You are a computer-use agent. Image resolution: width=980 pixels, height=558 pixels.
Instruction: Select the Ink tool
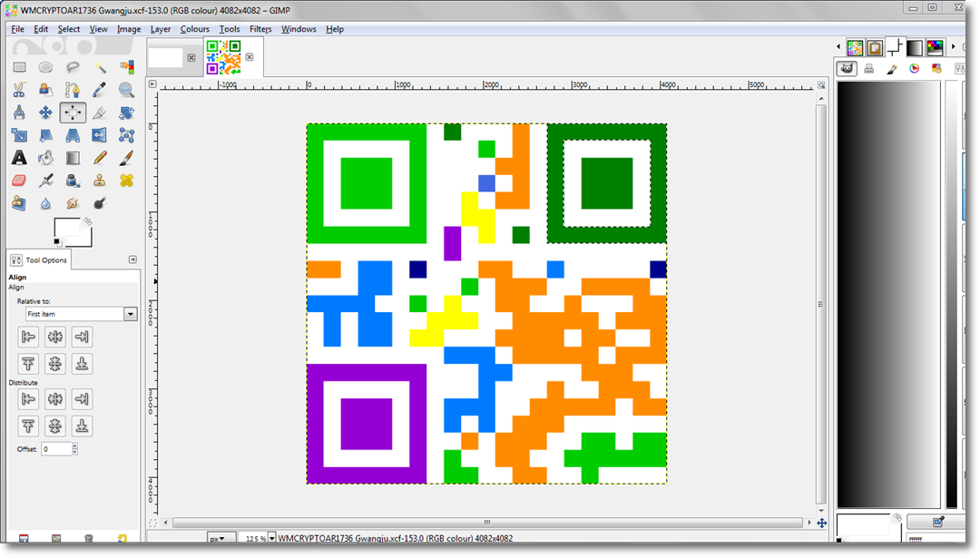[73, 181]
